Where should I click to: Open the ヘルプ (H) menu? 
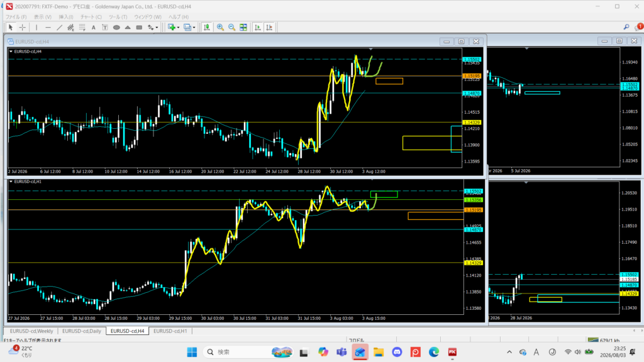179,17
